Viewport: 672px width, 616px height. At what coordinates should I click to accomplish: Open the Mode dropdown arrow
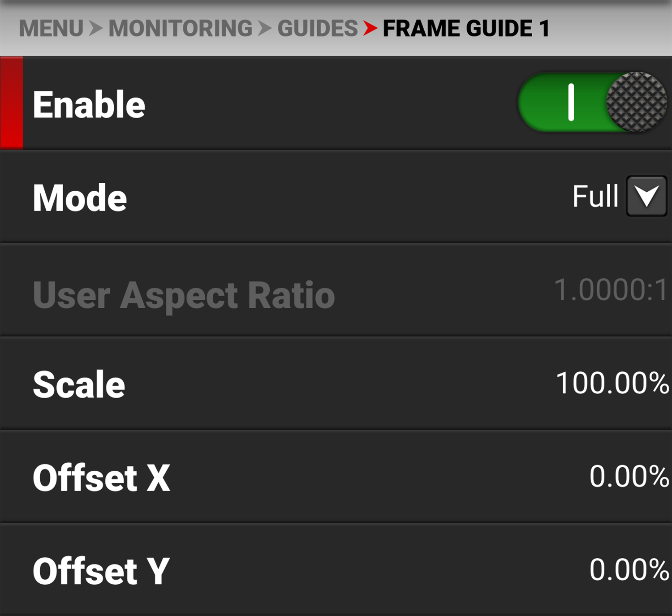[x=646, y=196]
